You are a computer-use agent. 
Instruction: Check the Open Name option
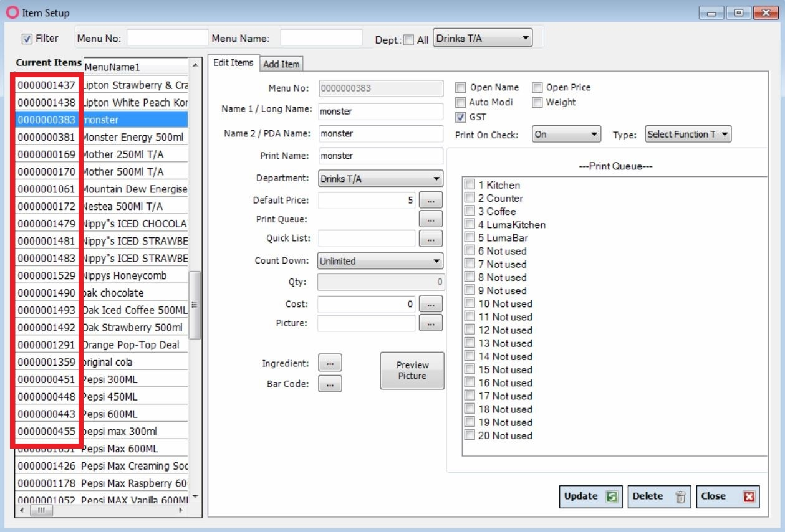(460, 88)
